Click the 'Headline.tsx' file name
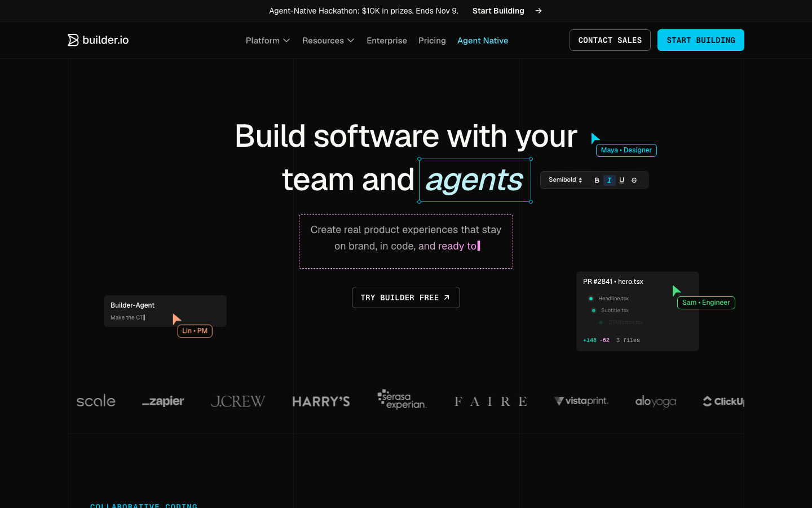This screenshot has height=508, width=812. pos(614,299)
